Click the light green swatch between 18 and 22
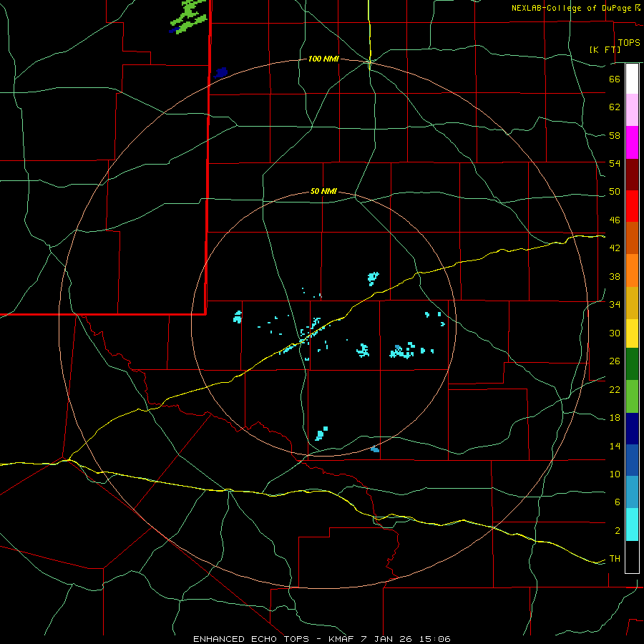 (x=632, y=396)
